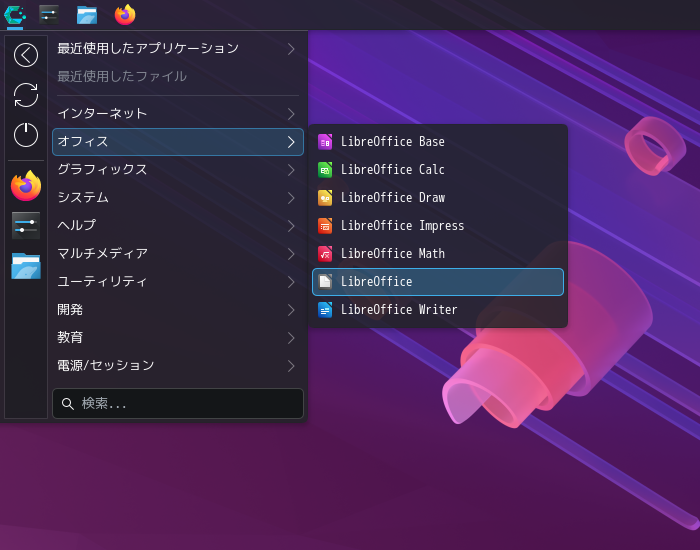Launch LibreOffice Base from submenu
This screenshot has width=700, height=550.
438,142
